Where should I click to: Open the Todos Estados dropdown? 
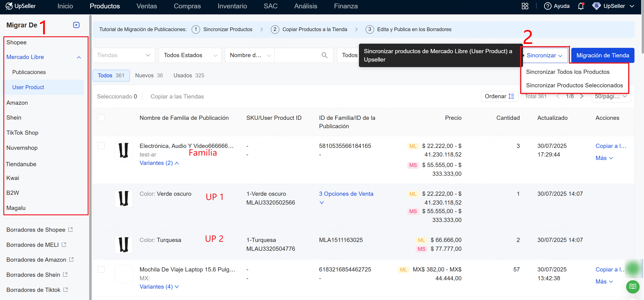(190, 55)
